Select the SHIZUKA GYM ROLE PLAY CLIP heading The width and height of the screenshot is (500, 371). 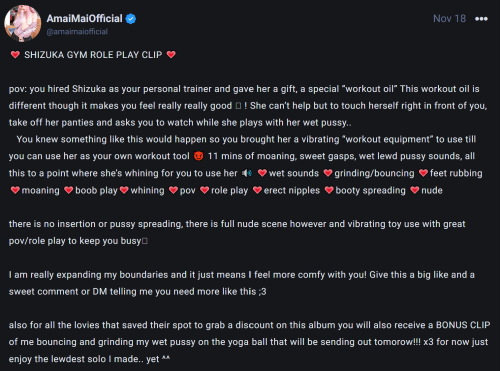[x=93, y=55]
